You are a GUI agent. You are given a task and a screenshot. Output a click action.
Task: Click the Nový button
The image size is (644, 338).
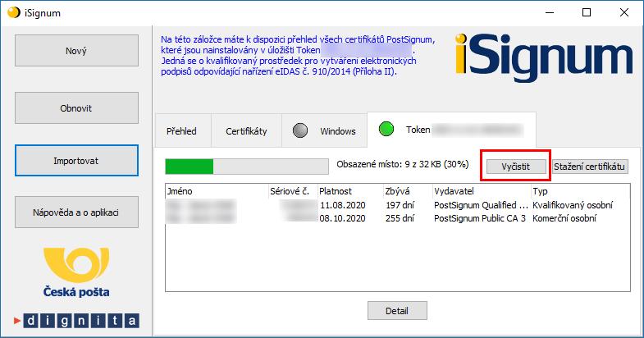[x=76, y=51]
